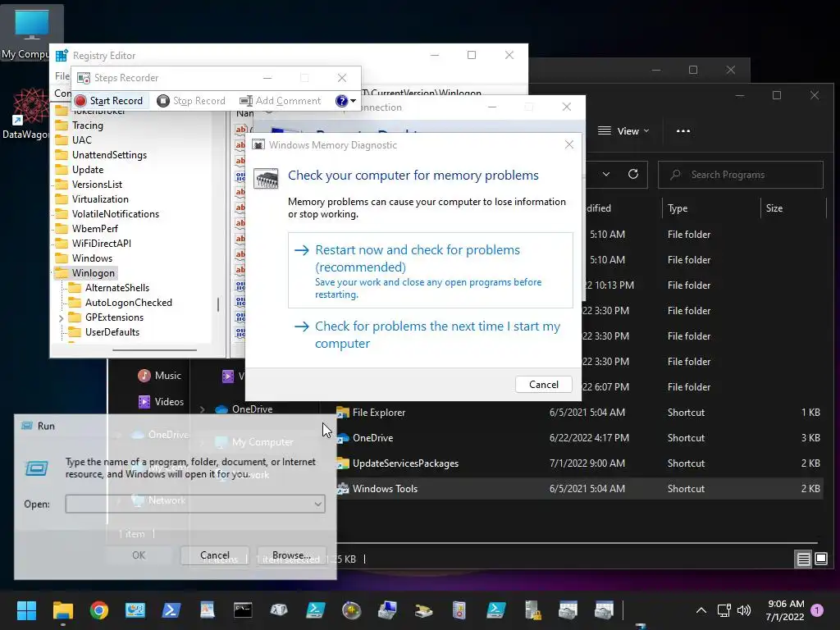Select the VersionsList registry key
This screenshot has width=840, height=630.
tap(97, 185)
